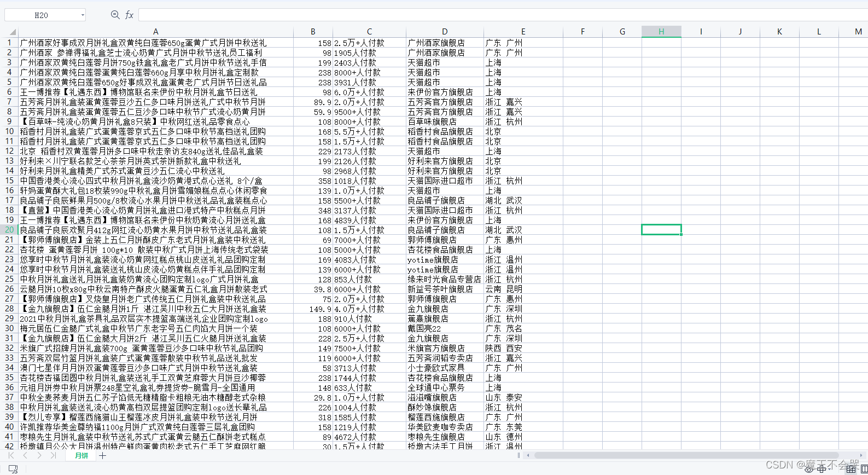
Task: Select price cell 39.8
Action: [313, 289]
